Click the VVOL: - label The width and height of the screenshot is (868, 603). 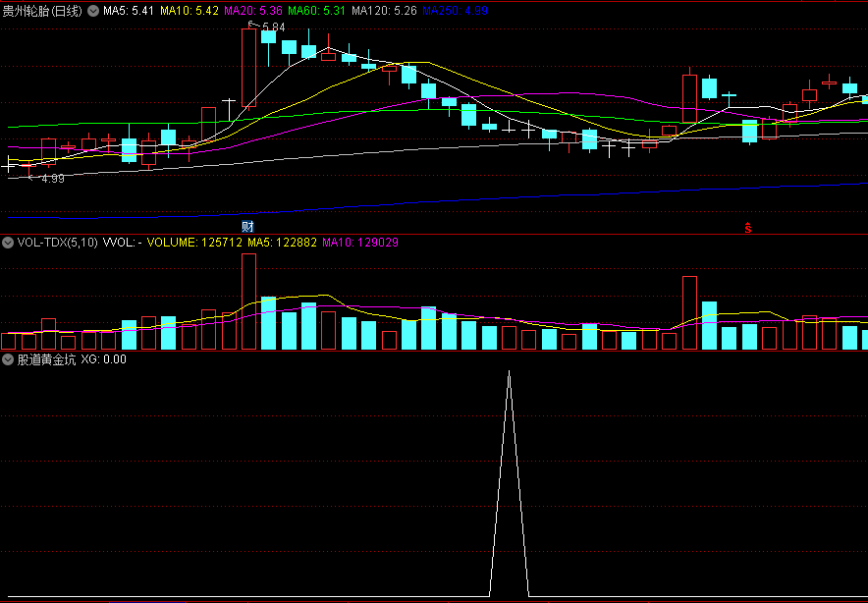(123, 242)
